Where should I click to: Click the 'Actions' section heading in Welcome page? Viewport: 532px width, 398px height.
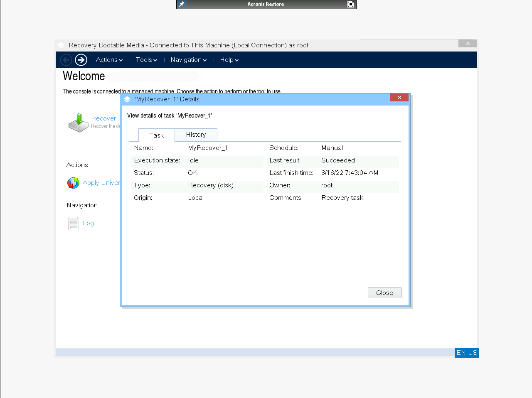pyautogui.click(x=77, y=165)
